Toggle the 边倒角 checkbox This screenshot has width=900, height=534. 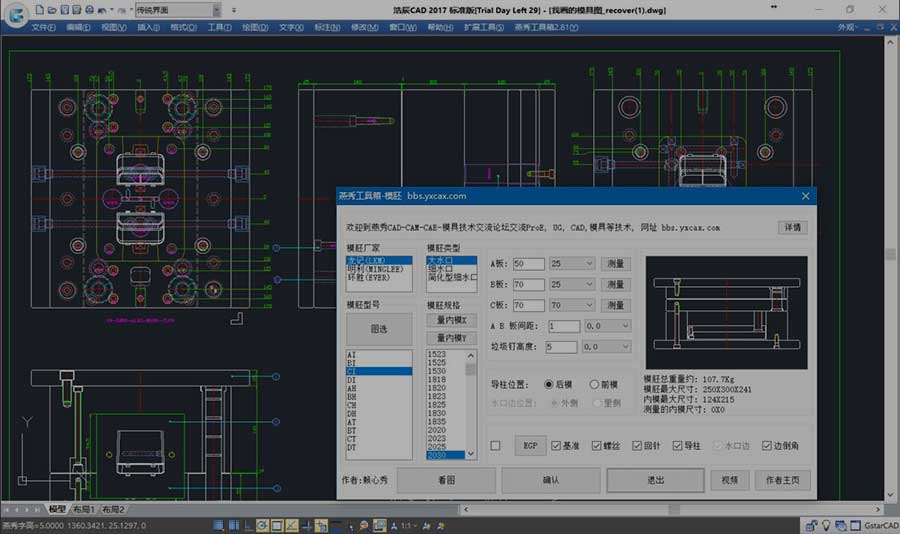[x=767, y=446]
